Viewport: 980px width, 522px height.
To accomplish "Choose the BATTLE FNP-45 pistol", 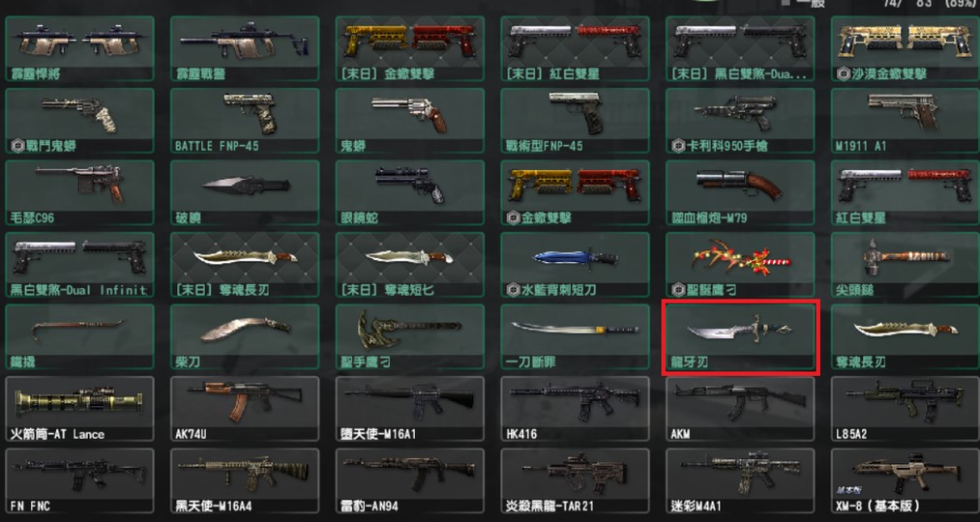I will coord(245,121).
